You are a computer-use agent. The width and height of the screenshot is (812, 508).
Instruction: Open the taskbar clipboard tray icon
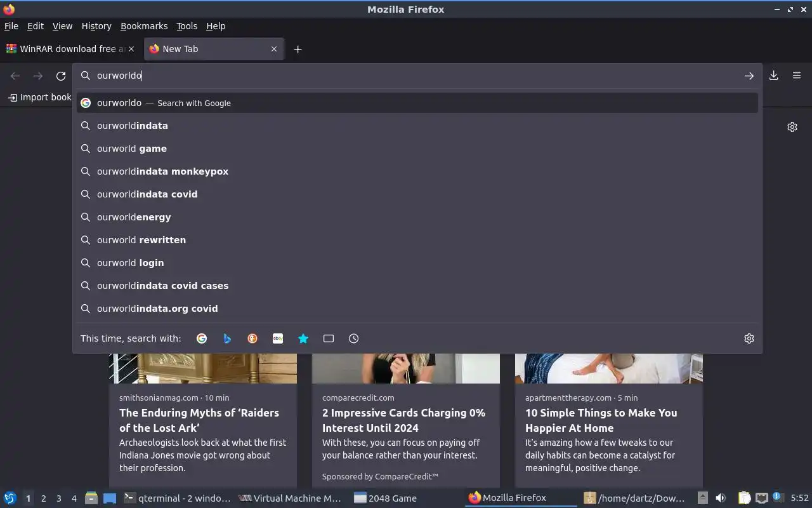click(744, 498)
